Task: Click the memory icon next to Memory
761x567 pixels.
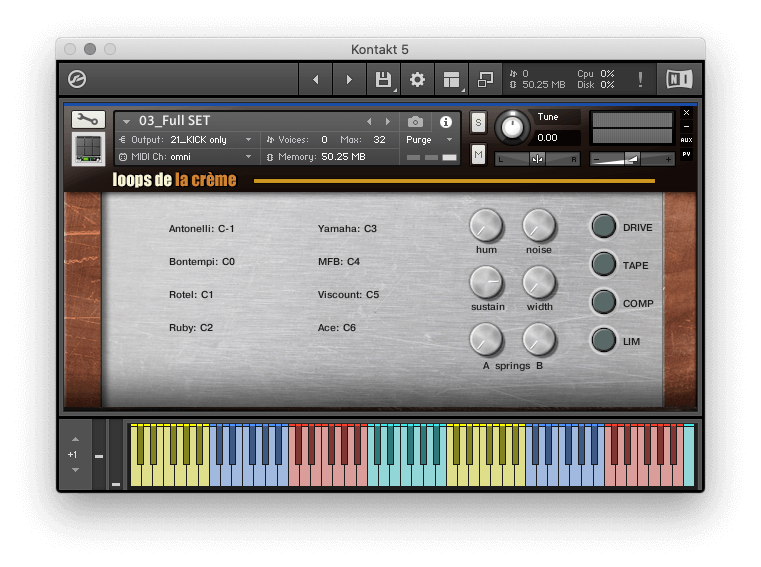Action: [270, 157]
